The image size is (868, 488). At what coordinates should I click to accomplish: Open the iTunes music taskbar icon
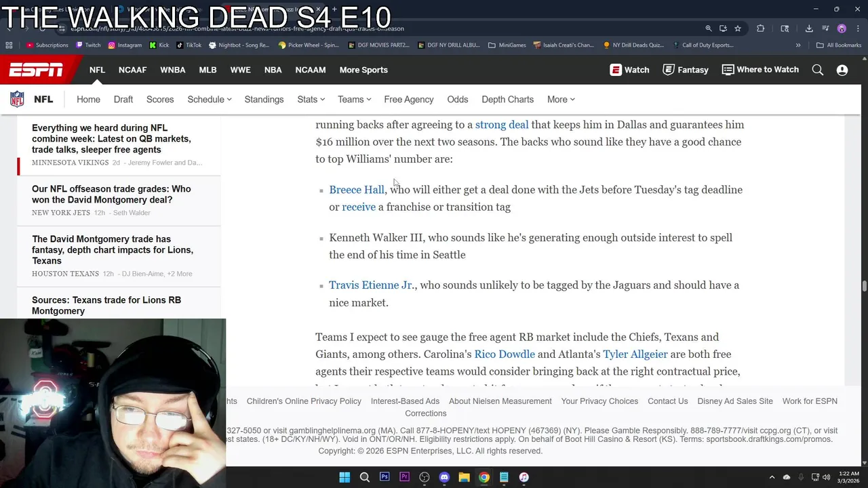[x=524, y=477]
